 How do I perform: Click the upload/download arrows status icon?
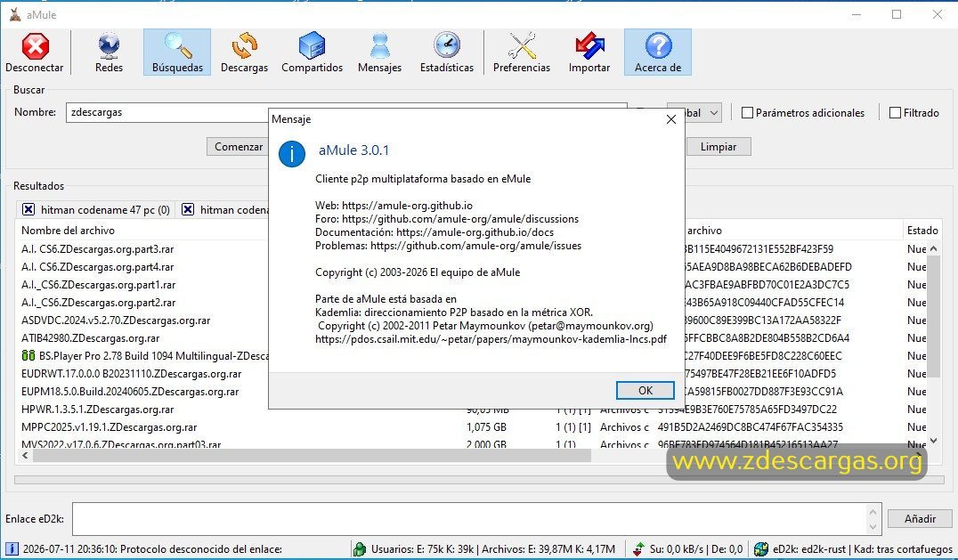pyautogui.click(x=638, y=549)
